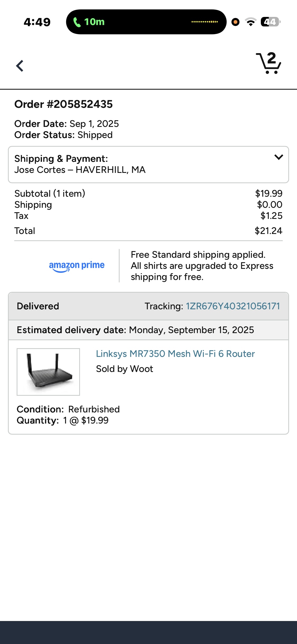
Task: Tap the battery level icon
Action: click(270, 22)
